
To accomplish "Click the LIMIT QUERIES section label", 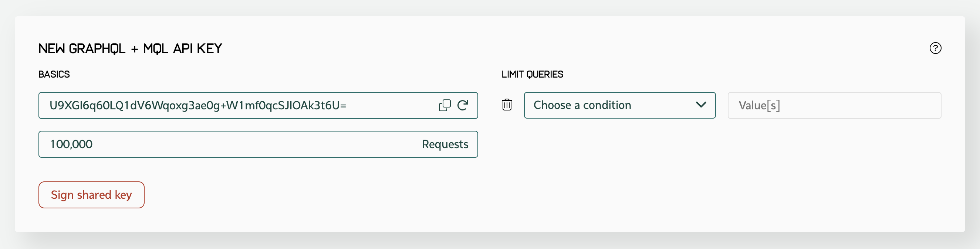I will point(532,75).
